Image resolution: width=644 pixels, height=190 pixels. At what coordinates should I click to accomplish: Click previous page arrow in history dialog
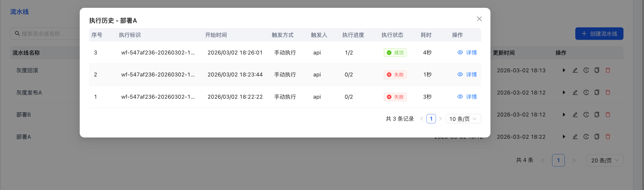coord(422,119)
